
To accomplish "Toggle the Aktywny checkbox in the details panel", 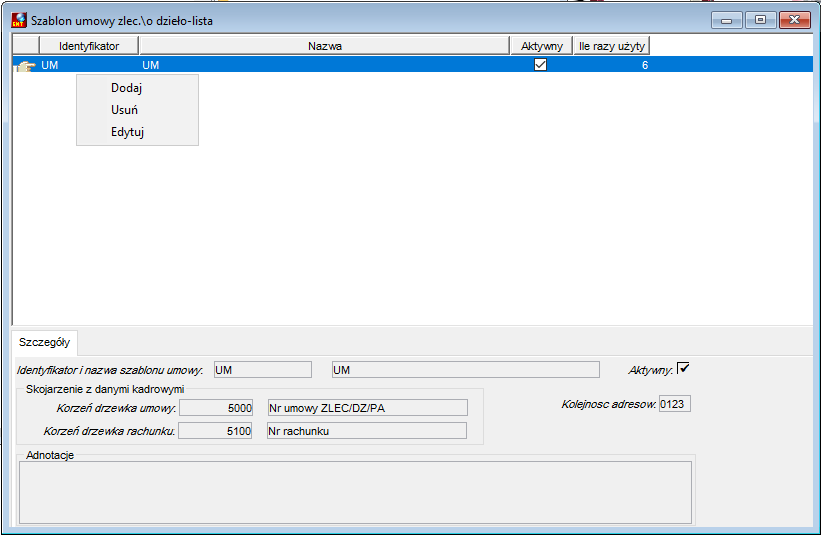I will click(x=683, y=368).
